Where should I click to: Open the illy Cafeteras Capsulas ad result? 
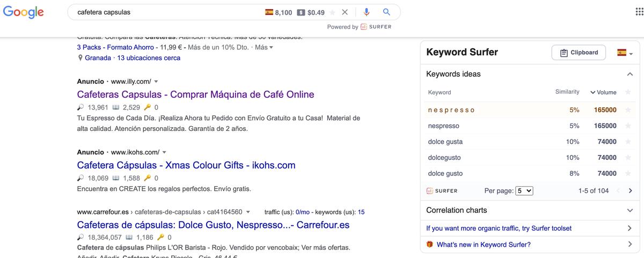[x=195, y=94]
